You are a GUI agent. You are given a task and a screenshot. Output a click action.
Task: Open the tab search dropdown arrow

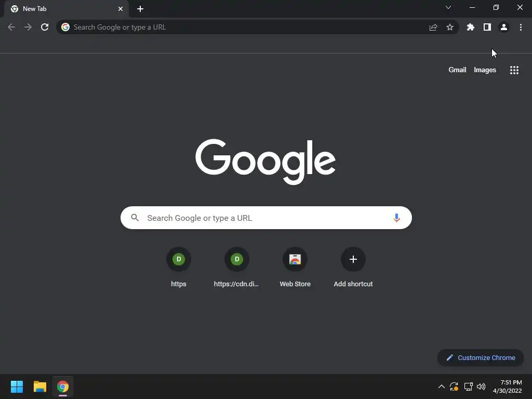pyautogui.click(x=448, y=7)
